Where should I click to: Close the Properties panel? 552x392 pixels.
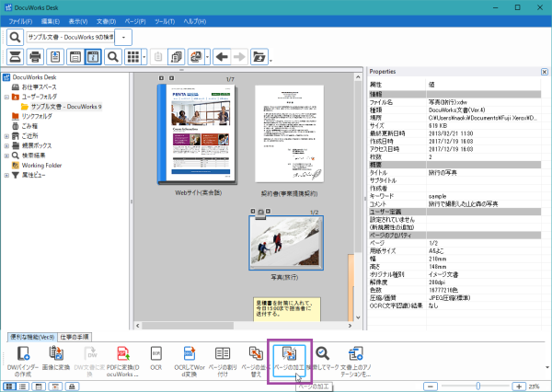[542, 72]
